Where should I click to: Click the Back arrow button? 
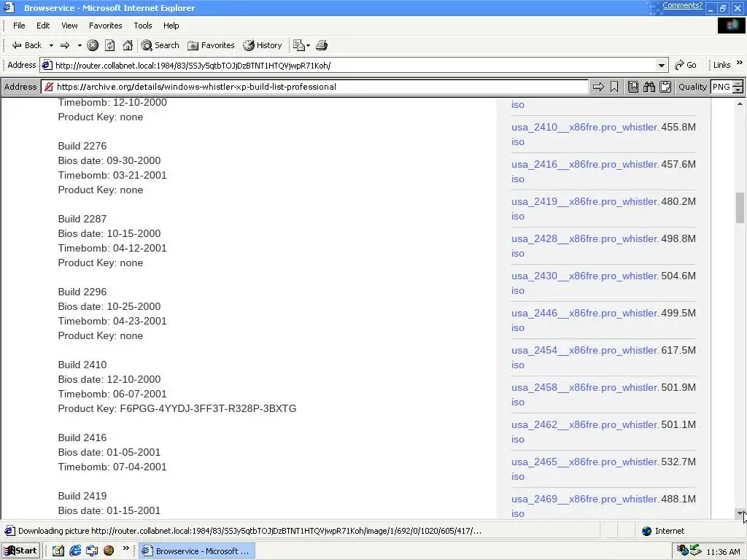tap(27, 45)
